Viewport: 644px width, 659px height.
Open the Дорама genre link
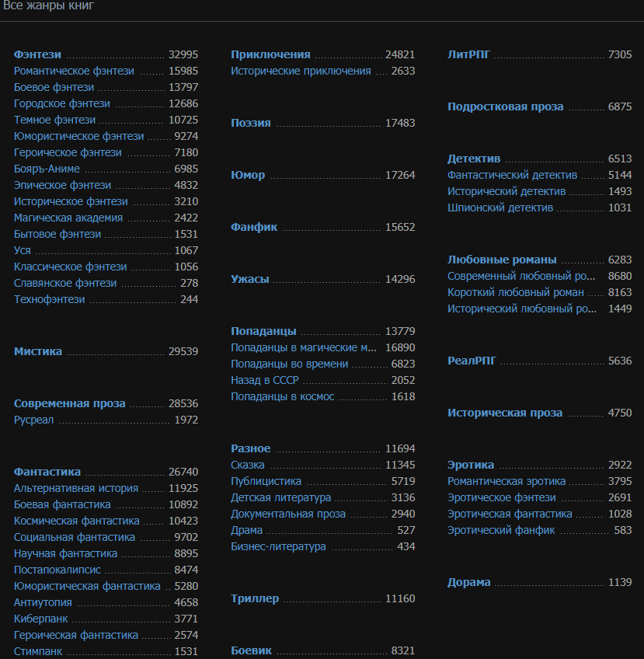pos(469,582)
